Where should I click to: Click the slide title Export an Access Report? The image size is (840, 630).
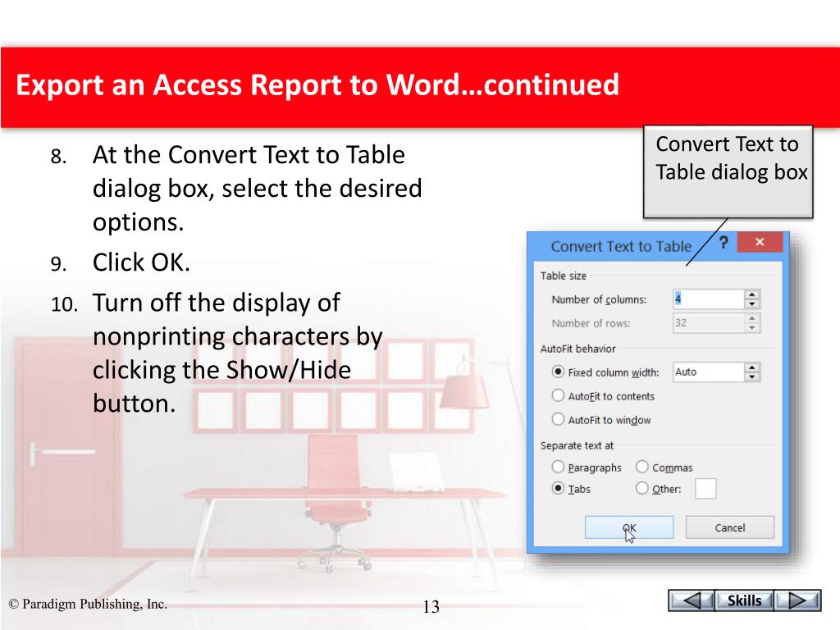pos(317,84)
